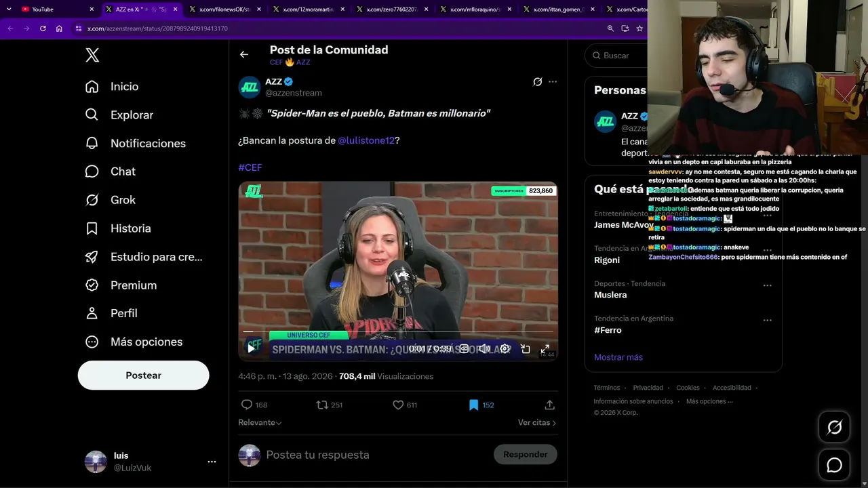Click the Responder button
The image size is (868, 488).
tap(526, 454)
